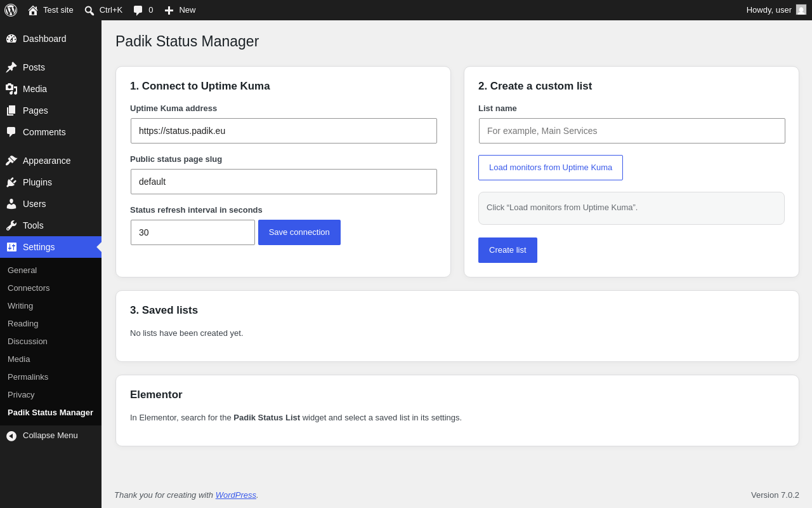Click the Comments bubble icon in sidebar
Screen dimensions: 812x508
pos(11,132)
